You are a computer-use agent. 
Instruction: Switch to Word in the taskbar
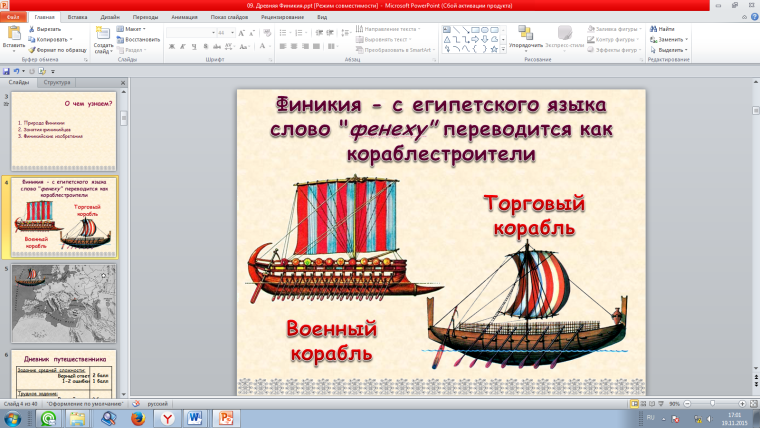click(196, 417)
